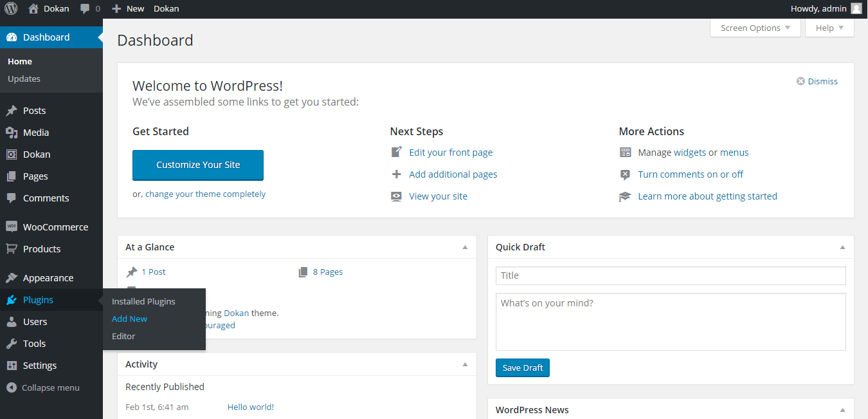Click the second Dokan label in the admin bar
Image resolution: width=868 pixels, height=419 pixels.
point(167,8)
